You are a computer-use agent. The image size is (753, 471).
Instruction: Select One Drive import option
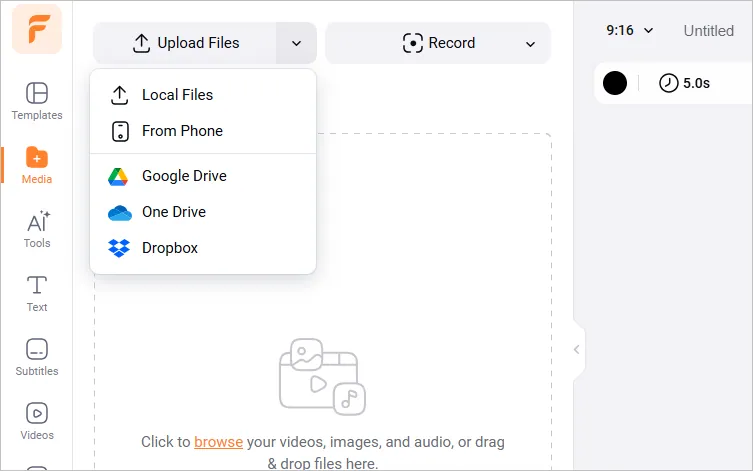(x=203, y=212)
